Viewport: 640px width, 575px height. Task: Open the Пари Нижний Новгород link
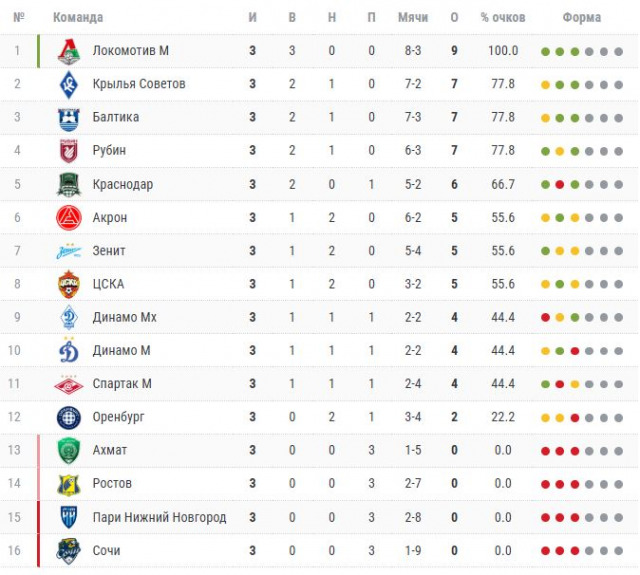coord(158,517)
